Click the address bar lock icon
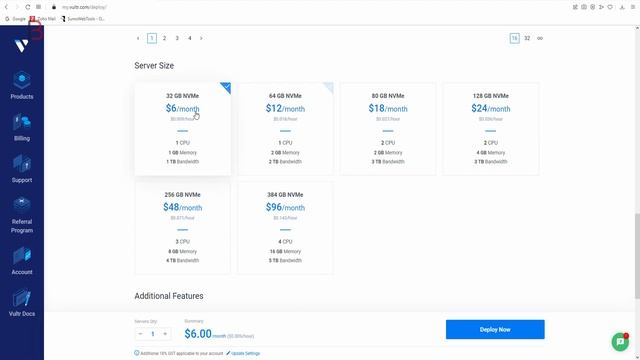Viewport: 640px width, 360px height. [53, 7]
